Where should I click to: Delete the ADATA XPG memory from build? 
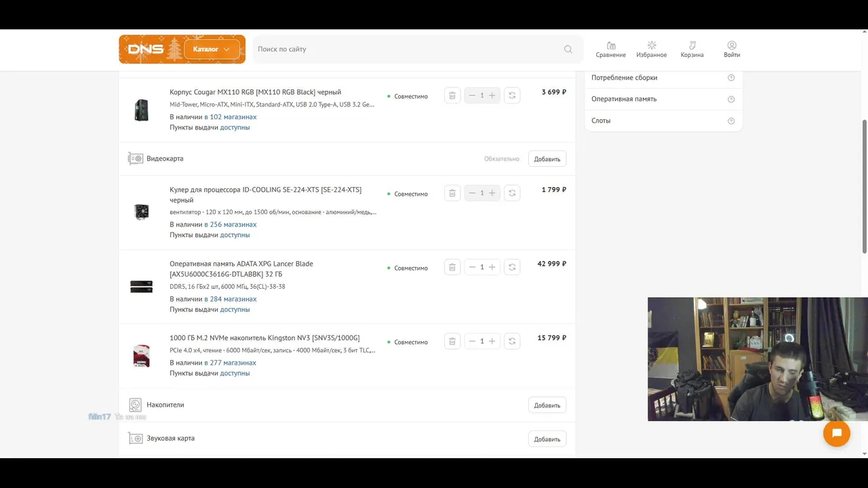(x=452, y=267)
